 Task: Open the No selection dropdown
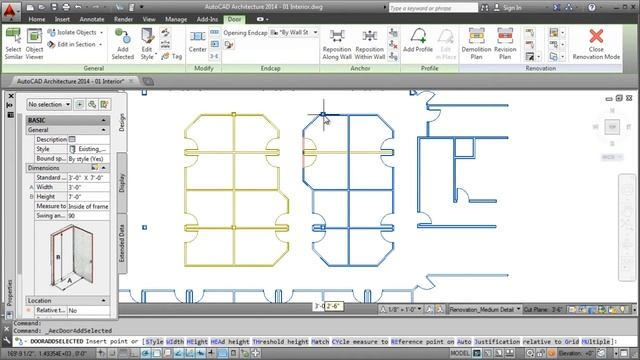point(49,104)
